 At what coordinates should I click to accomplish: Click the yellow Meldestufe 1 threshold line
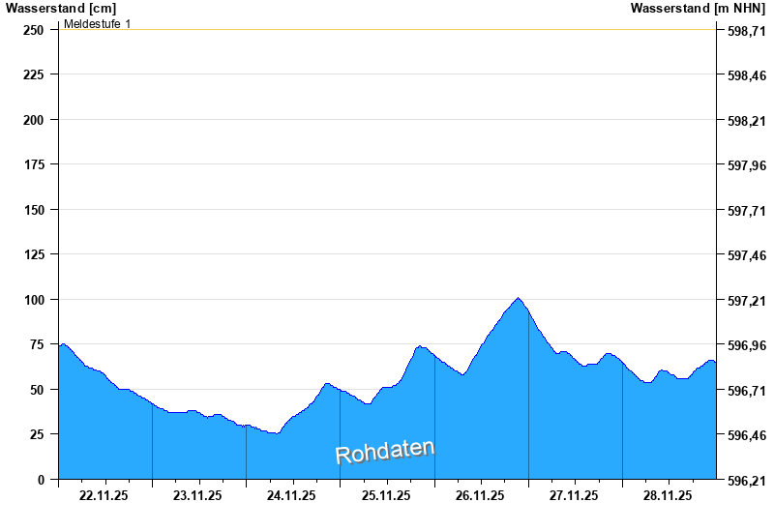(387, 30)
